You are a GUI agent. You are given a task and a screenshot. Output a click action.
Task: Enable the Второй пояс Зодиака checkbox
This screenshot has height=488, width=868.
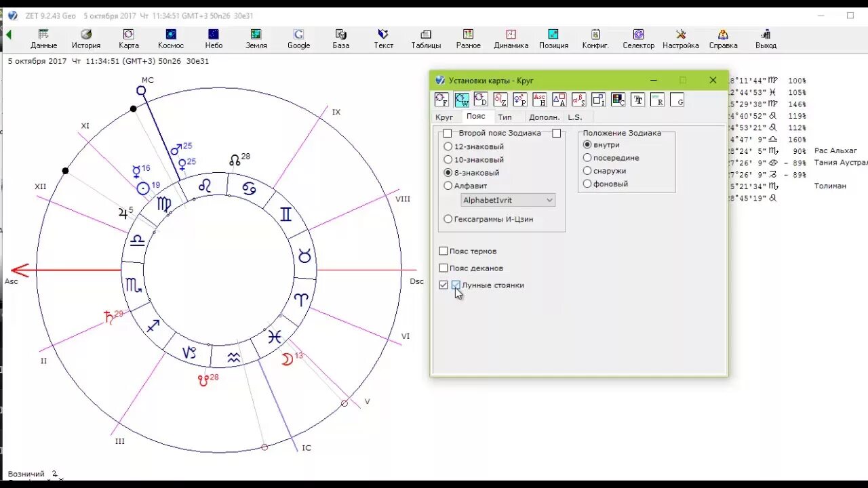click(x=447, y=134)
